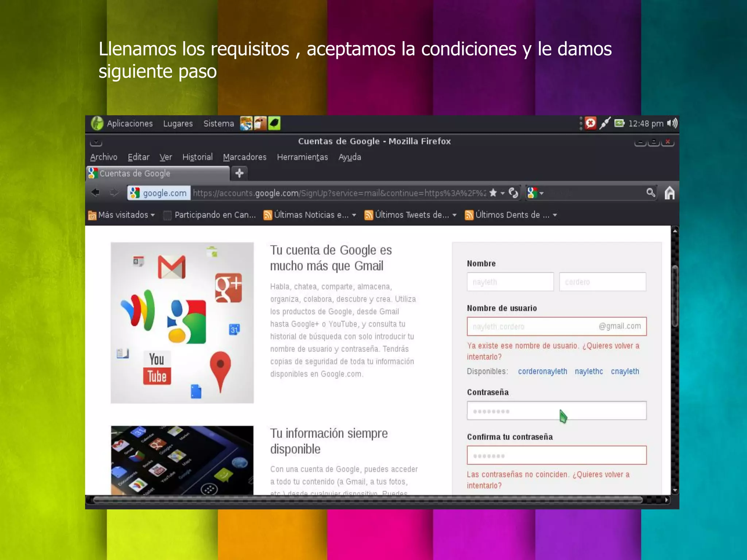The image size is (747, 560).
Task: Open the Participando en Can... bookmark
Action: 210,215
